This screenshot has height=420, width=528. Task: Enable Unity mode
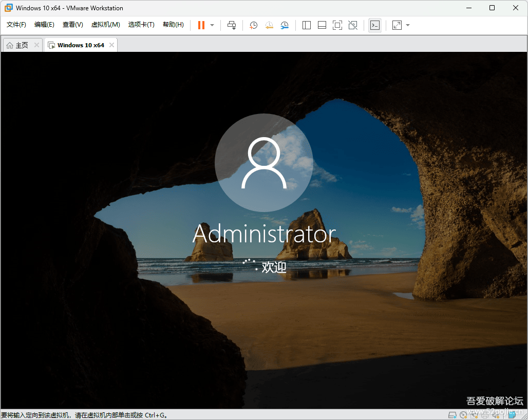point(353,25)
